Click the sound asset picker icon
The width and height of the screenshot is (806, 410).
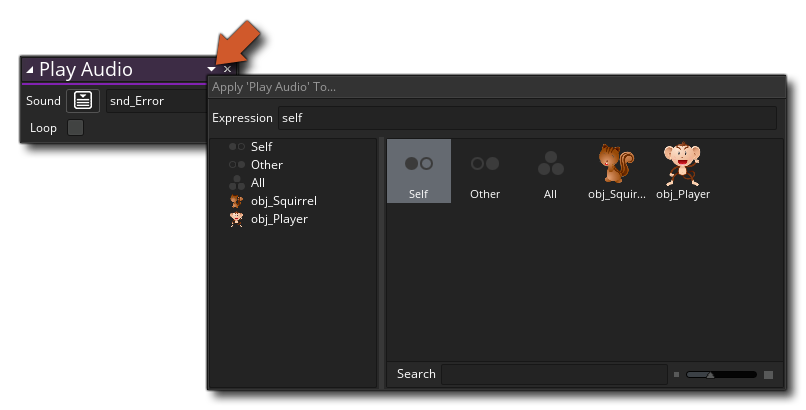[82, 101]
